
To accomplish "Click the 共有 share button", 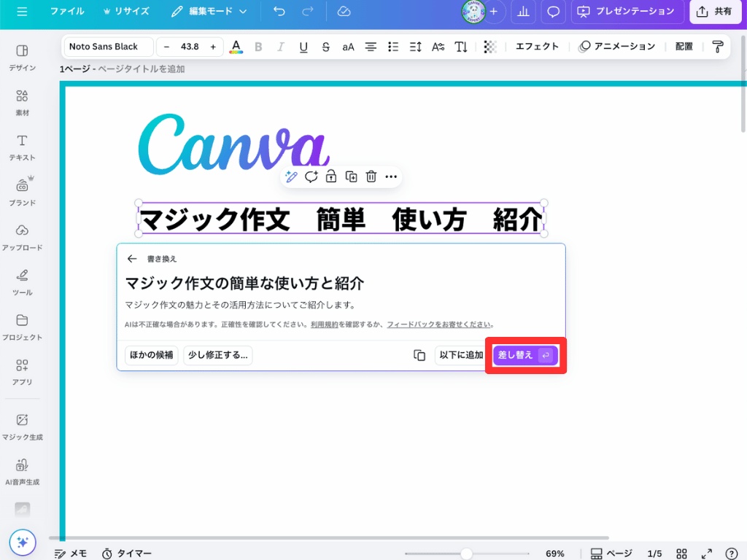I will click(715, 12).
